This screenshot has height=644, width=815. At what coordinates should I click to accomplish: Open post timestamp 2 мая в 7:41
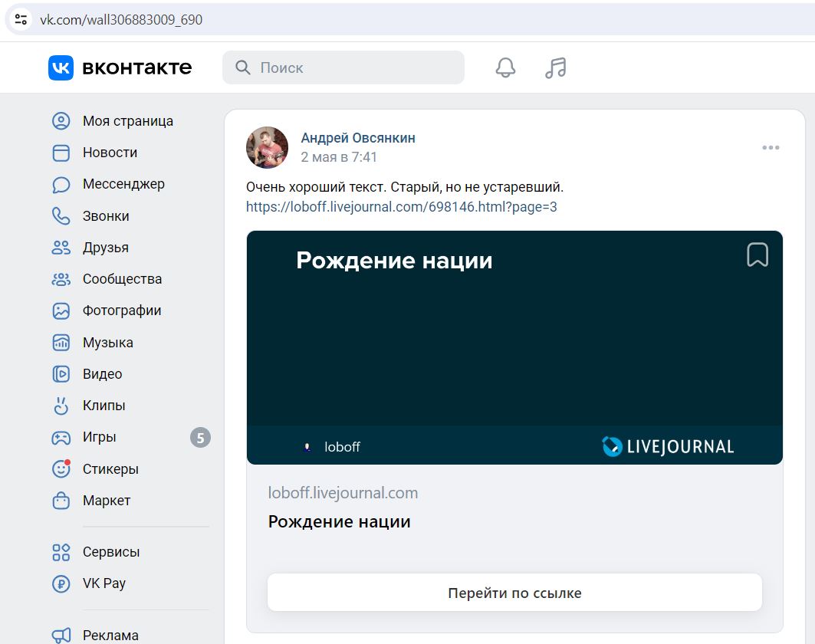point(339,157)
